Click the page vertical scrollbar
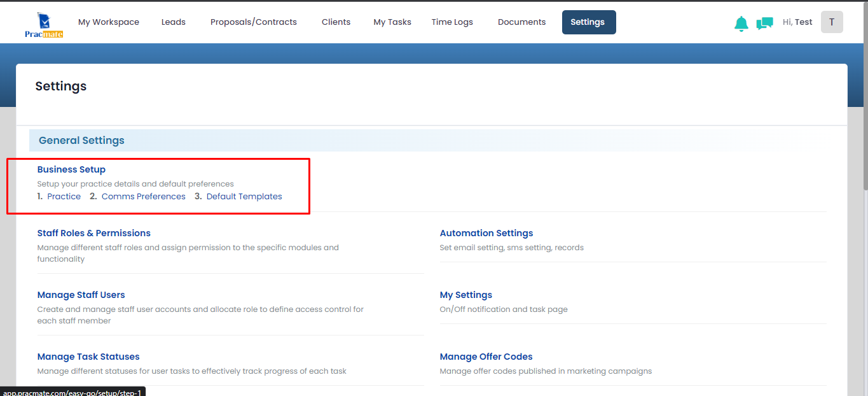This screenshot has width=868, height=396. (865, 95)
